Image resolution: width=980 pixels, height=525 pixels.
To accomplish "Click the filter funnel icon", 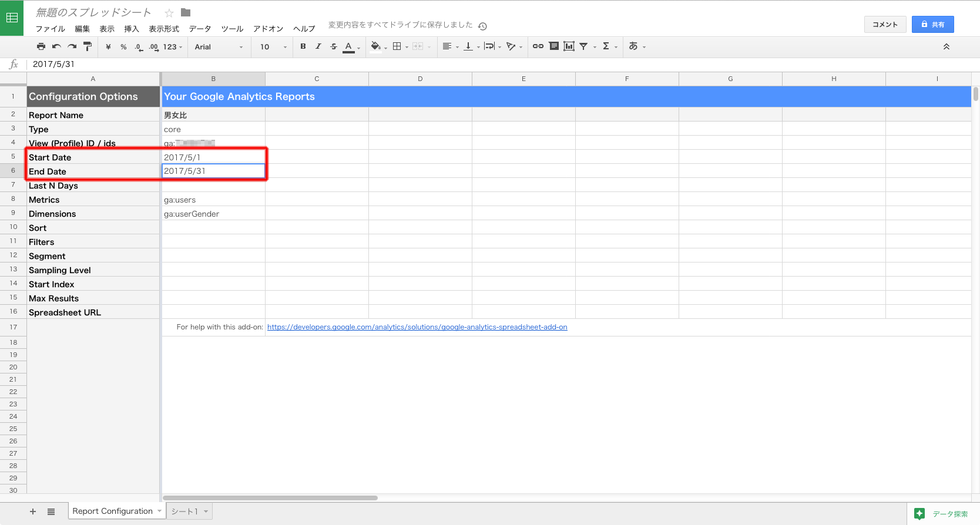I will 583,46.
